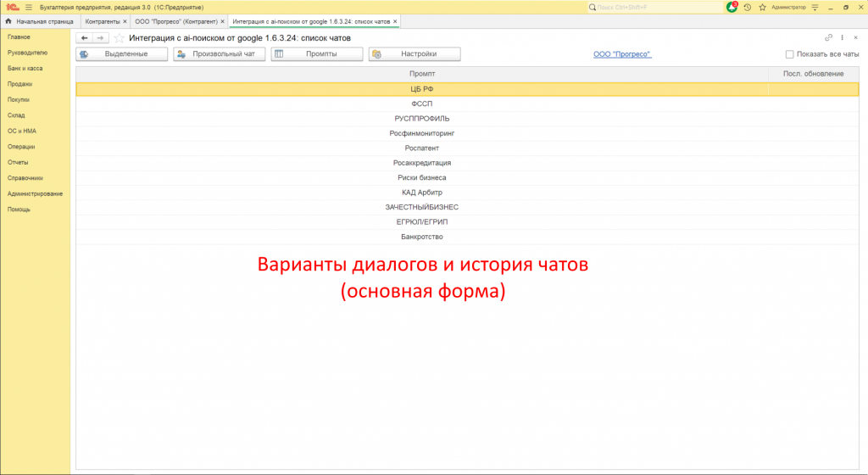The width and height of the screenshot is (868, 475).
Task: Open Руководителю section
Action: pyautogui.click(x=28, y=53)
